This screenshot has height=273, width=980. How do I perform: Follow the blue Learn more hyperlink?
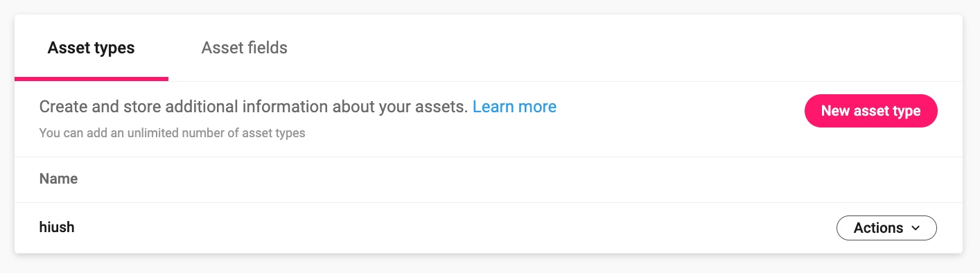[514, 107]
